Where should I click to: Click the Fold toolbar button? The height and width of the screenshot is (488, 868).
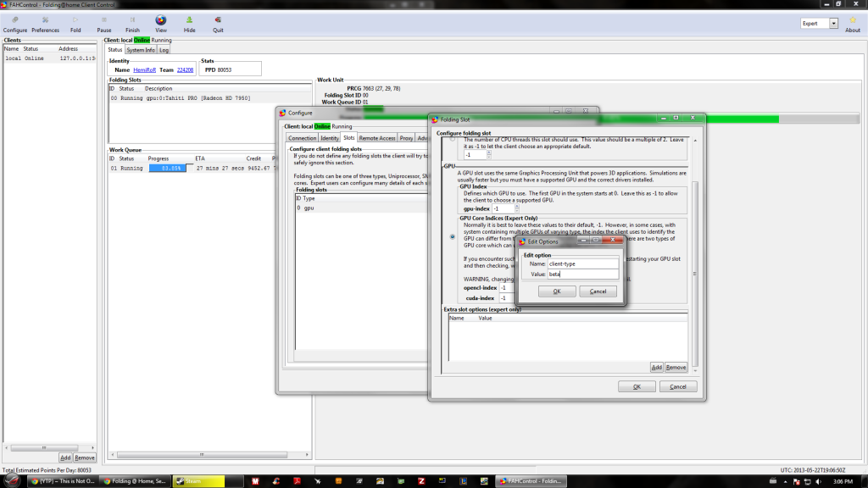click(x=75, y=25)
